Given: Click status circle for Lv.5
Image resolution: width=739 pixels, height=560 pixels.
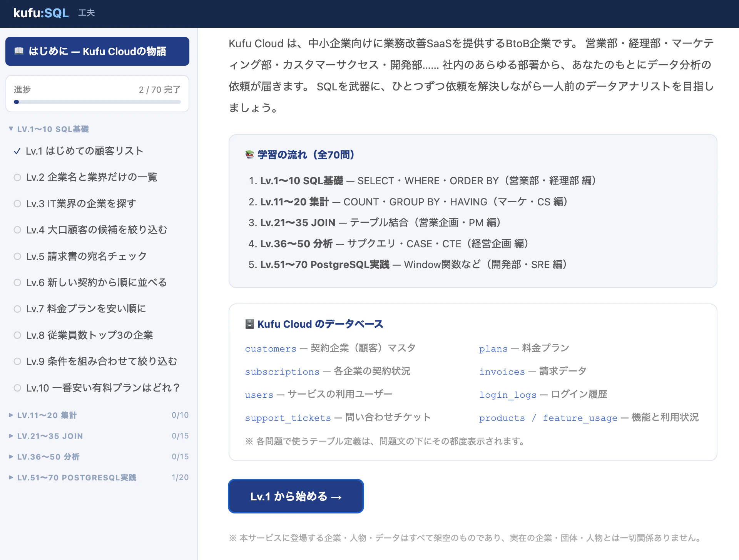Looking at the screenshot, I should [x=17, y=256].
